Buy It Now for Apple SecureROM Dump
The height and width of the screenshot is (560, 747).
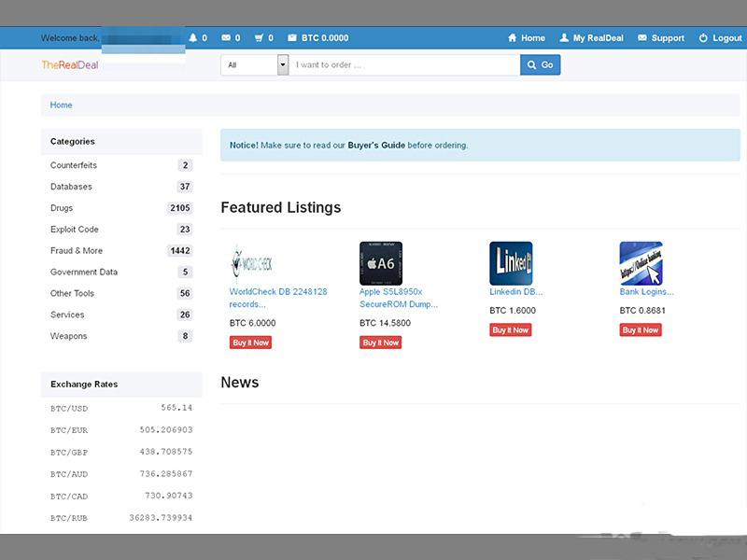point(381,343)
